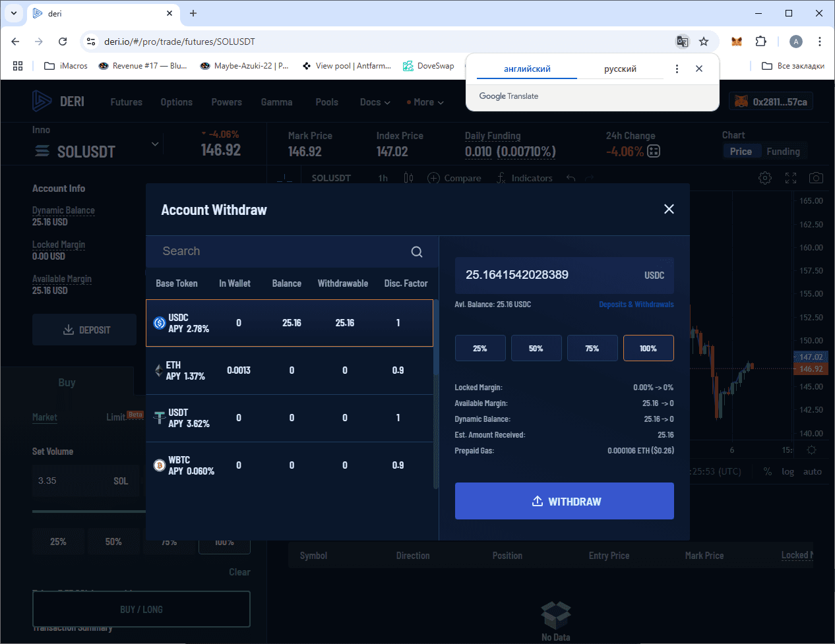Click the withdraw amount input field
The image size is (835, 644).
pos(565,275)
